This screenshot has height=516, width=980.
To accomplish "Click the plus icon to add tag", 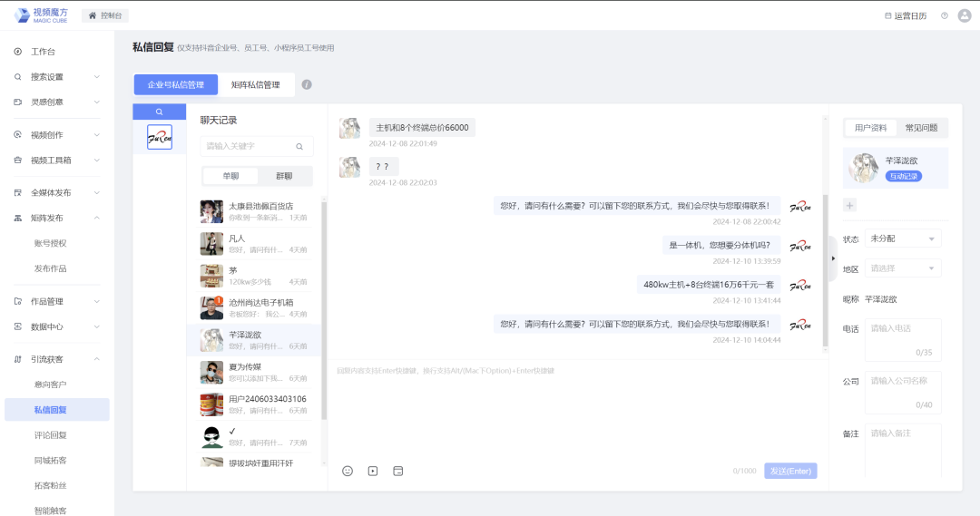I will coord(850,205).
